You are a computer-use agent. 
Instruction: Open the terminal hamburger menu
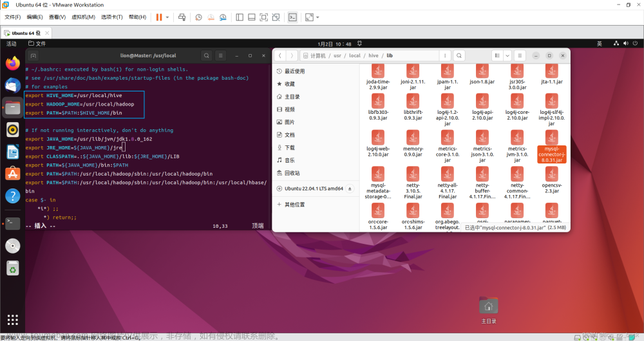coord(220,55)
